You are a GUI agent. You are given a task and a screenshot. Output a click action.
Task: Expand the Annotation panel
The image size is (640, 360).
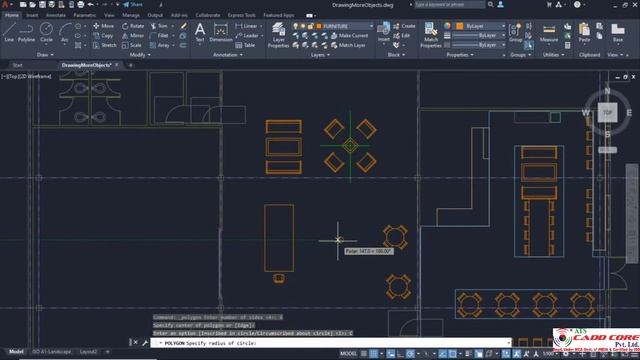228,55
